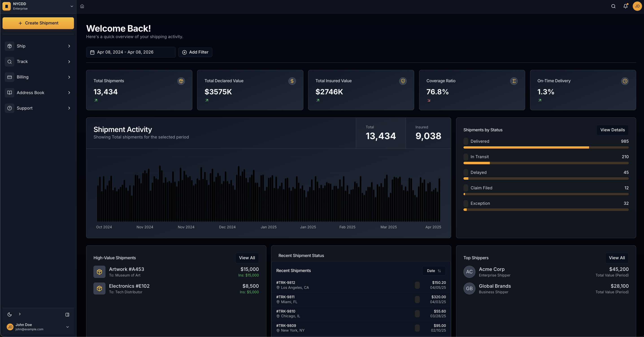Screen dimensions: 644x337
Task: Click the Create Shipment button
Action: click(38, 23)
